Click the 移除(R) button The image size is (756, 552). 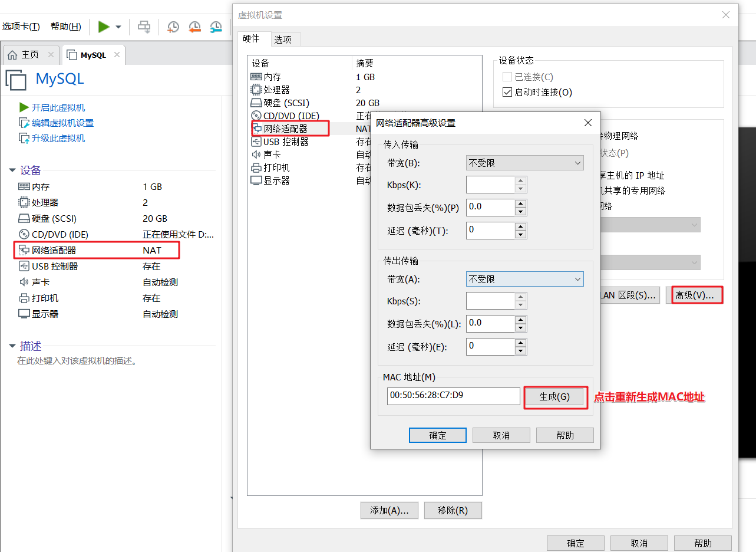[453, 510]
